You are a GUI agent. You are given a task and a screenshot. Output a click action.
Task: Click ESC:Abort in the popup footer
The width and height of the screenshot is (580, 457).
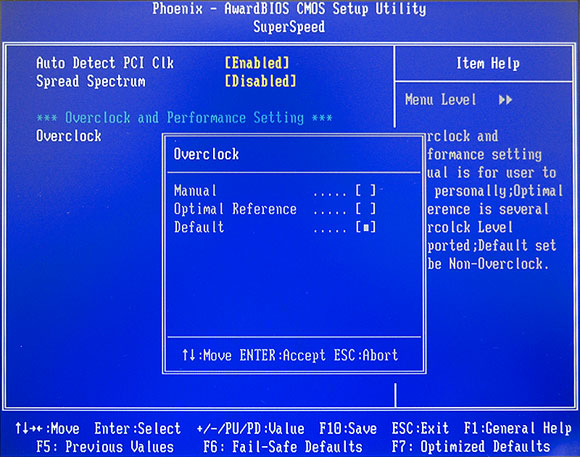(x=366, y=355)
